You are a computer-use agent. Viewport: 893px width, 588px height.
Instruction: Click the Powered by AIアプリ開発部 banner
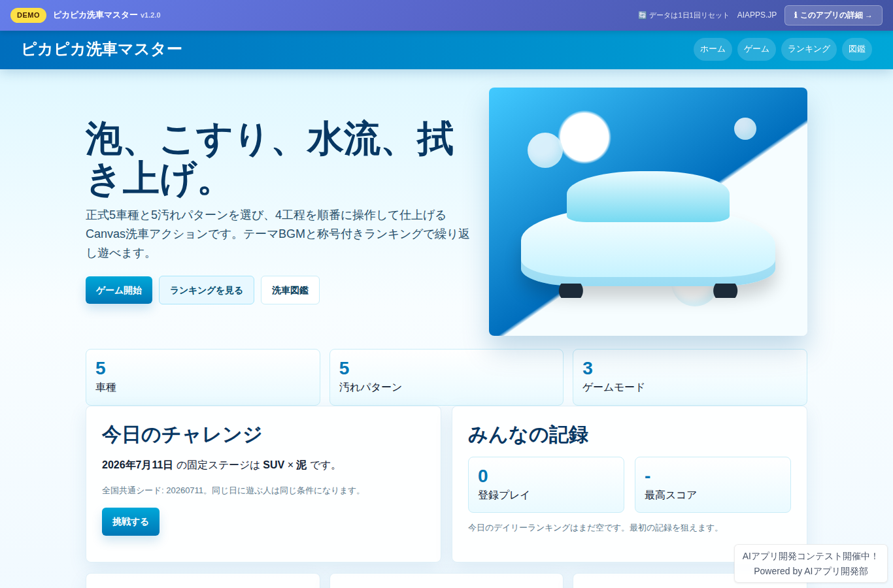811,564
